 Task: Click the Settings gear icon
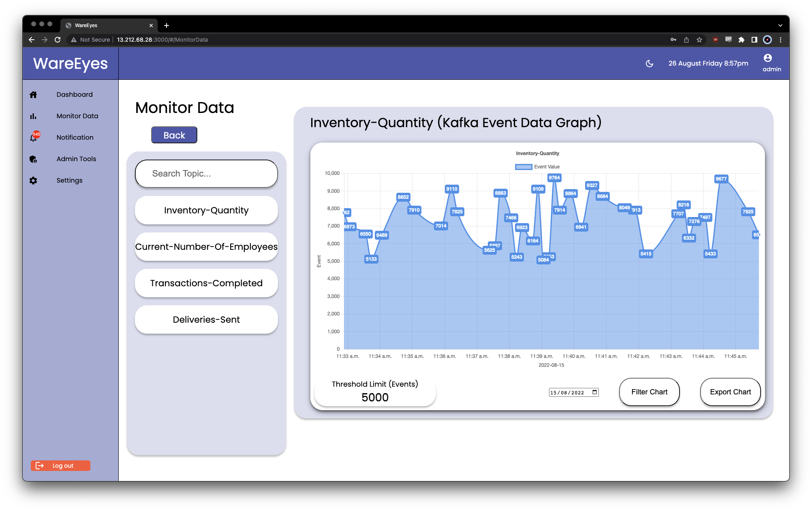(33, 181)
